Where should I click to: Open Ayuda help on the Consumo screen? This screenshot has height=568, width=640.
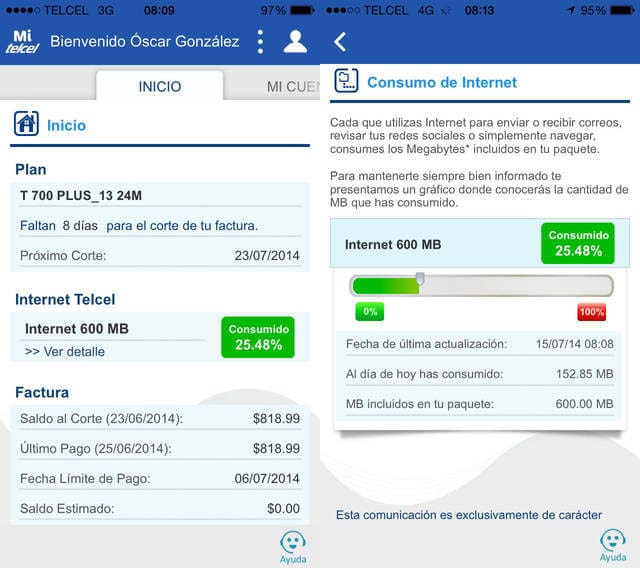coord(613,546)
